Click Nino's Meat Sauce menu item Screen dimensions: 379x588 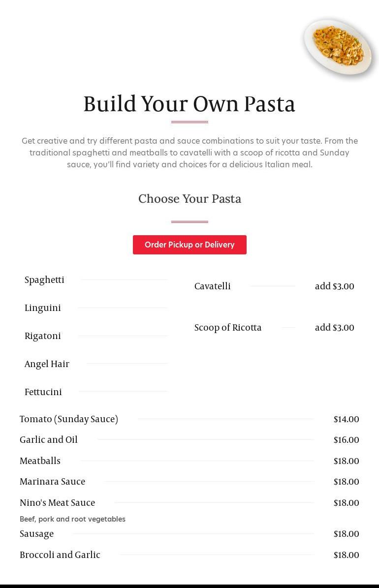[x=57, y=503]
